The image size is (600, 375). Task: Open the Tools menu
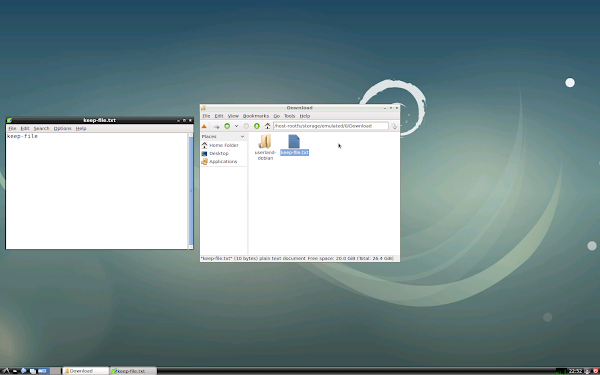290,116
